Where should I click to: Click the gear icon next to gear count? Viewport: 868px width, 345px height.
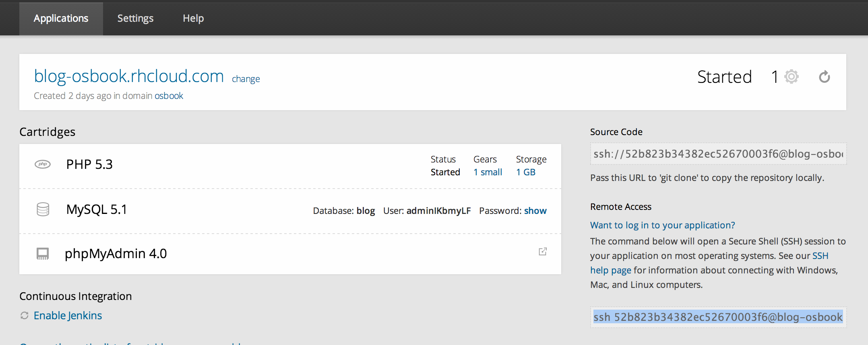point(791,76)
